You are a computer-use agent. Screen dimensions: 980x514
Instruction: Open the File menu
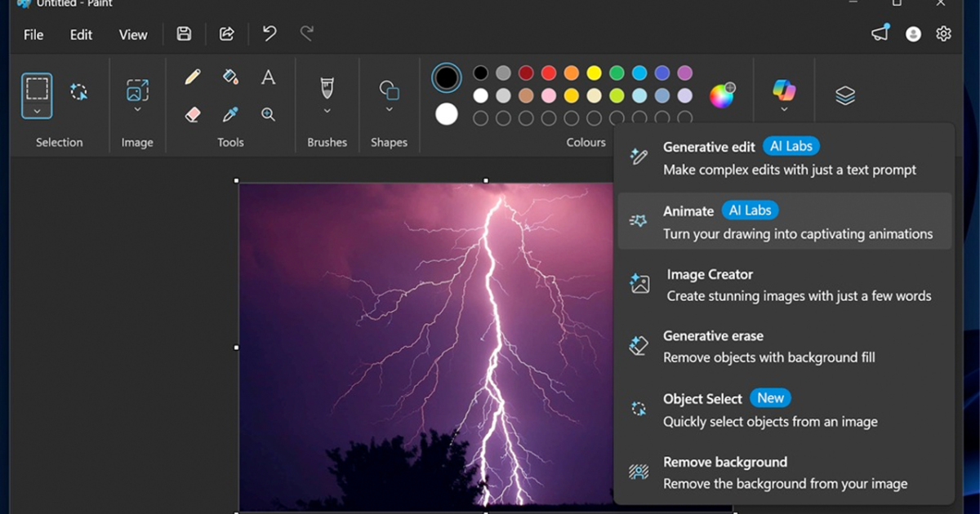pos(33,34)
